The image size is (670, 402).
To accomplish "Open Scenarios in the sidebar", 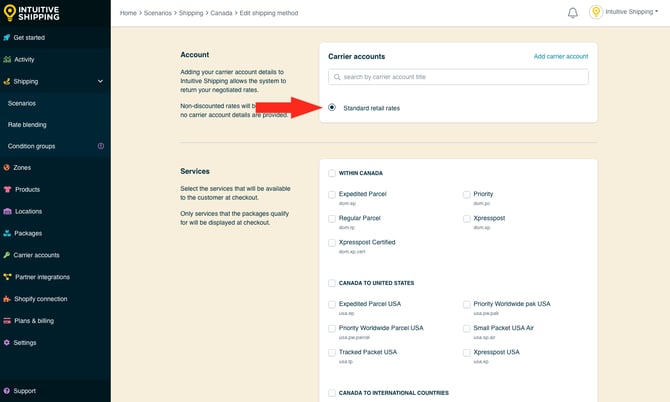I will [x=22, y=103].
